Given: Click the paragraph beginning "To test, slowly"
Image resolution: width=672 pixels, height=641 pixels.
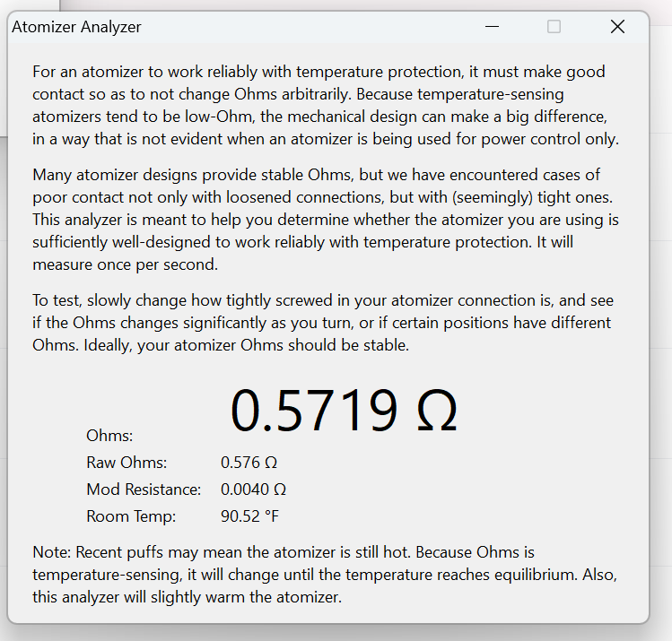Looking at the screenshot, I should click(323, 322).
